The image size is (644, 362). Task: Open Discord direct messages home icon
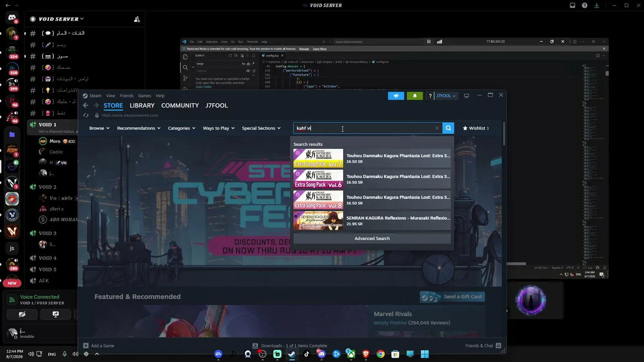[x=12, y=18]
